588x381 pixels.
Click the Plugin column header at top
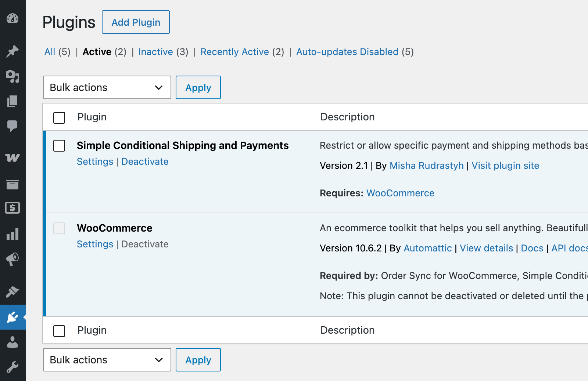92,117
